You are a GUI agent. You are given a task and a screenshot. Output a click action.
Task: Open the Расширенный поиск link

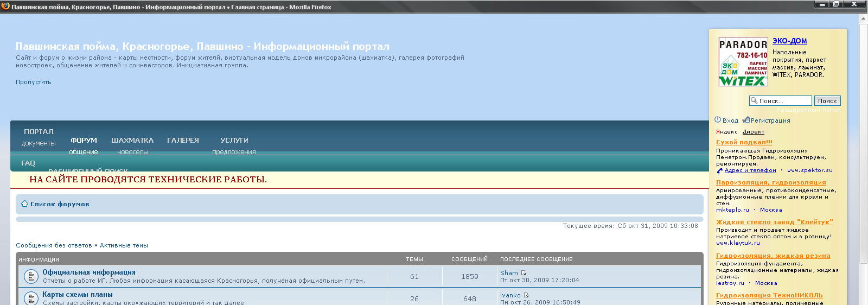tap(808, 110)
